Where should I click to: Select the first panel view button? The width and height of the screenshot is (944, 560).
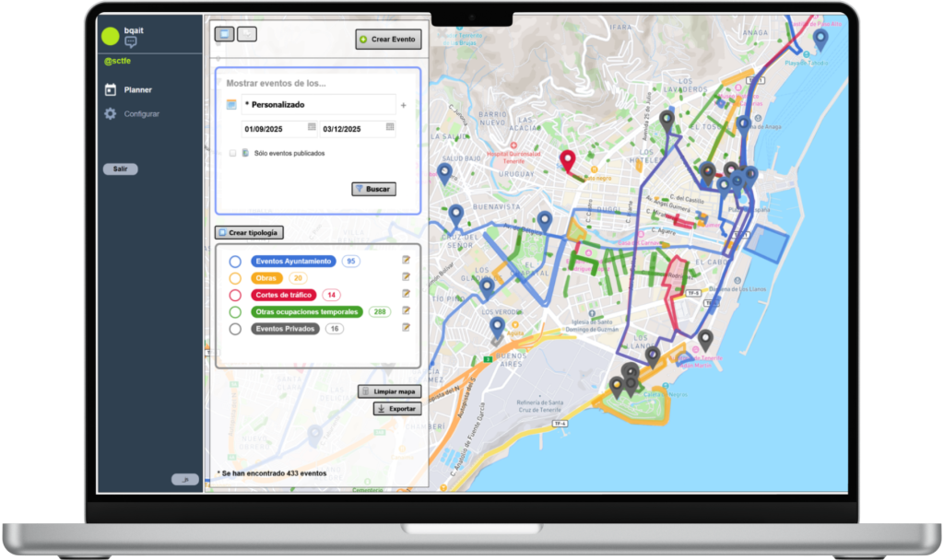click(x=224, y=34)
